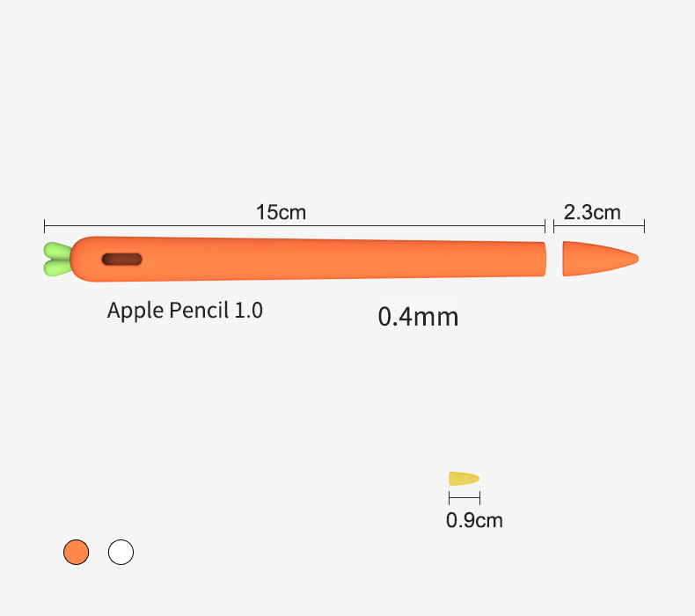Click the lower green leaf
This screenshot has width=695, height=616.
[57, 268]
